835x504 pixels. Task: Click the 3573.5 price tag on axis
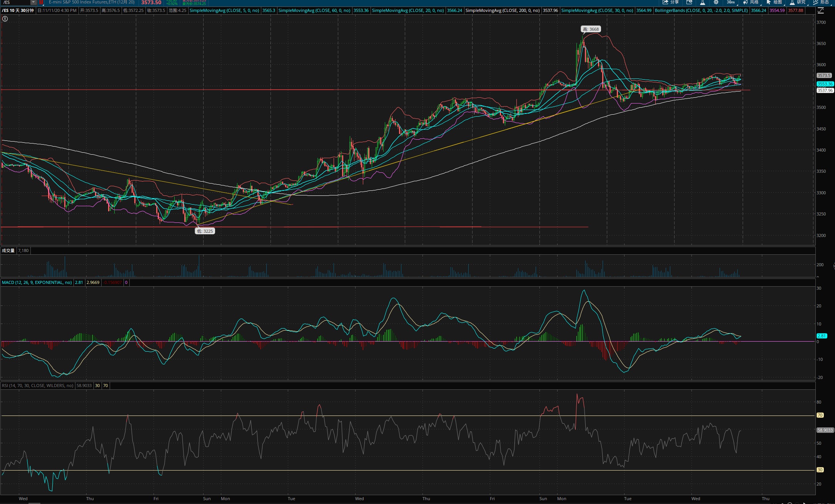pos(824,75)
